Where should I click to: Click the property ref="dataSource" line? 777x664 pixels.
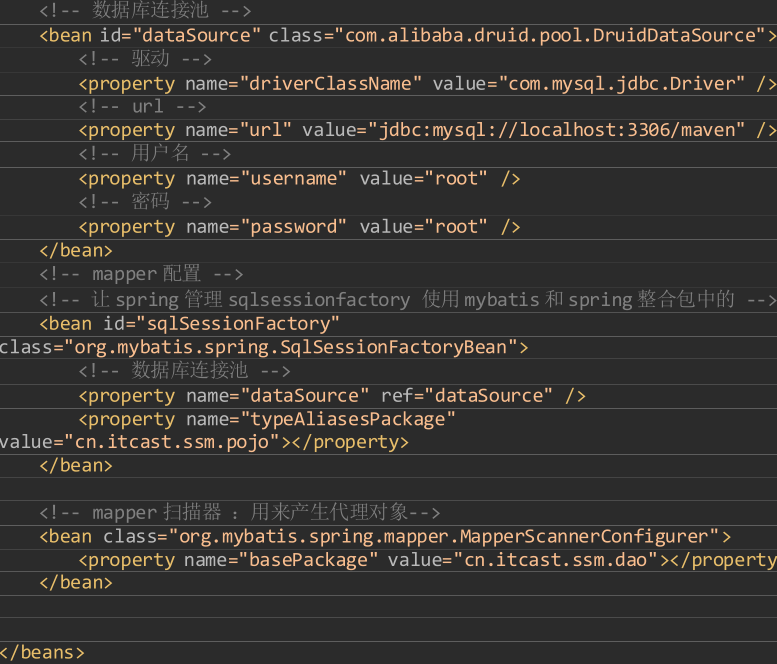click(332, 396)
